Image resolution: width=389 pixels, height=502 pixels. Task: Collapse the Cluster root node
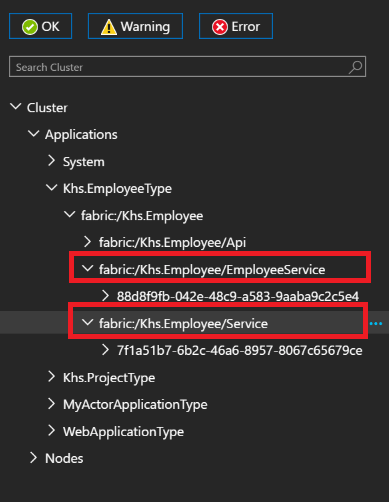coord(16,107)
